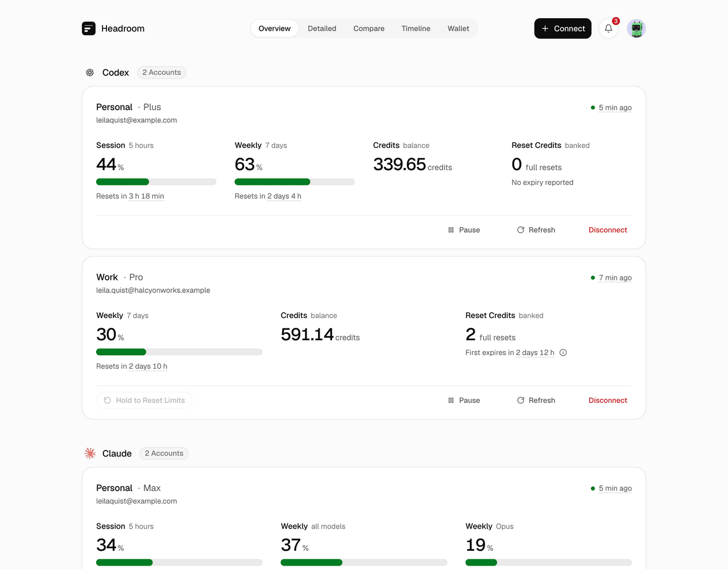Click the Claude starburst icon

90,453
